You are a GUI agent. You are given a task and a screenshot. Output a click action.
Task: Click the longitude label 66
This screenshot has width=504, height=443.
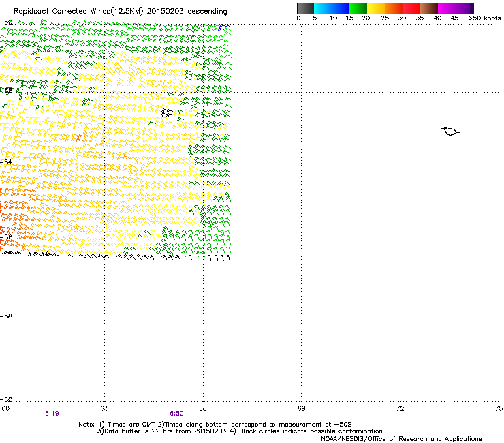tap(203, 408)
